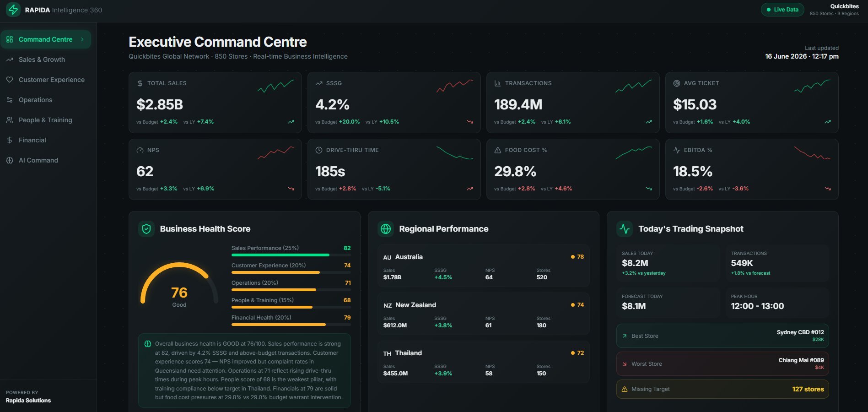Click the target icon on Avg Ticket card
Viewport: 868px width, 412px height.
(677, 83)
